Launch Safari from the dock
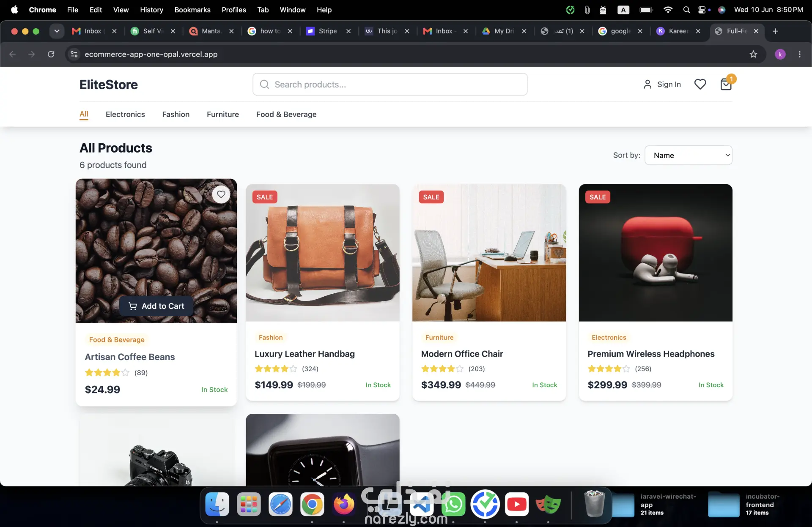Viewport: 812px width, 527px height. (x=280, y=504)
